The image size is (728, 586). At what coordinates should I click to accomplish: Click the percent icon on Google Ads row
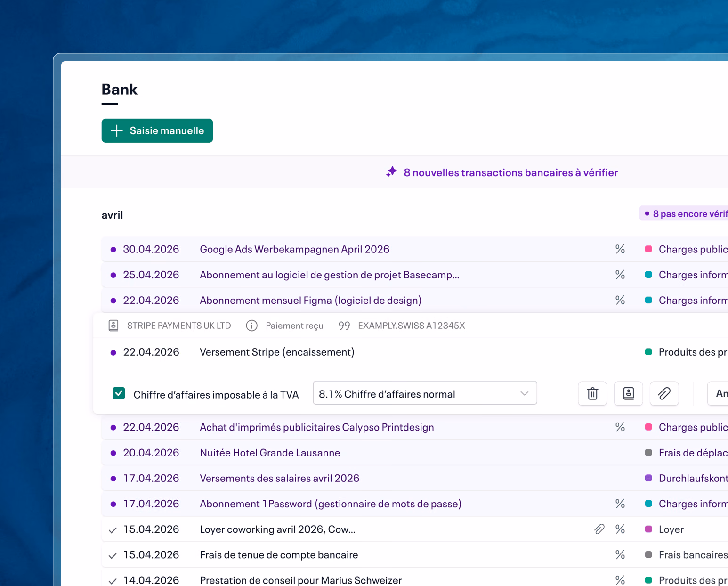tap(620, 249)
